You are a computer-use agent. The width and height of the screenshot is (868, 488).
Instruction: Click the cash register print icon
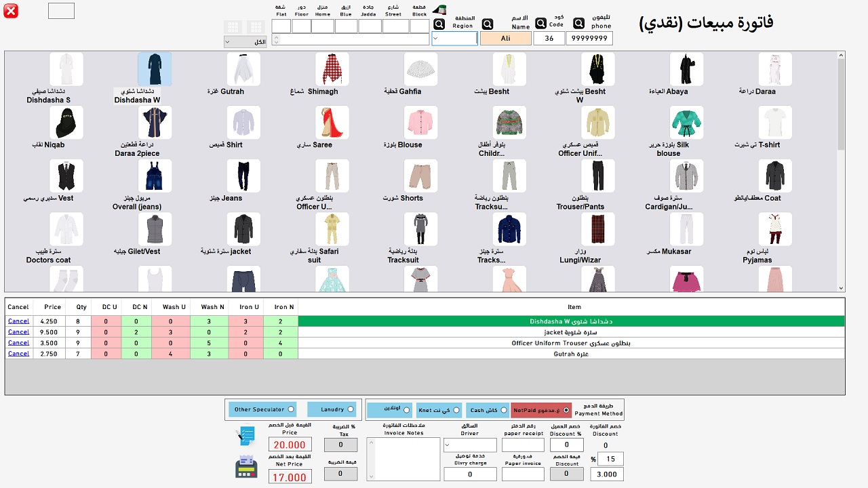(245, 468)
